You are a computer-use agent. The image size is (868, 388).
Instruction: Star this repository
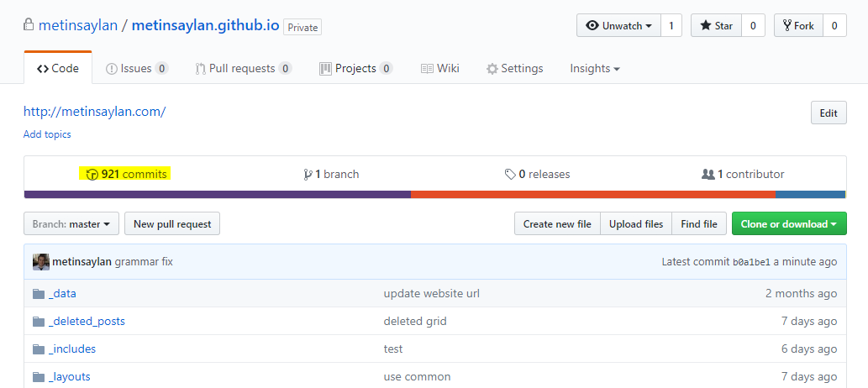(x=716, y=26)
